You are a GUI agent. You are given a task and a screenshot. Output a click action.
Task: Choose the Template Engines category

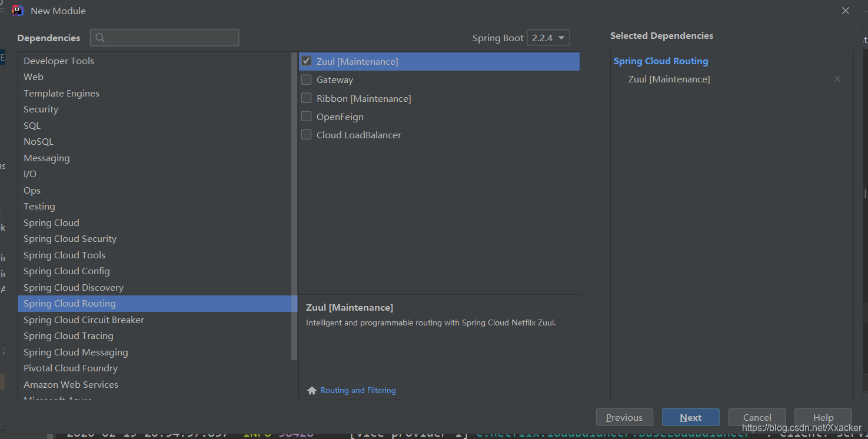point(154,93)
